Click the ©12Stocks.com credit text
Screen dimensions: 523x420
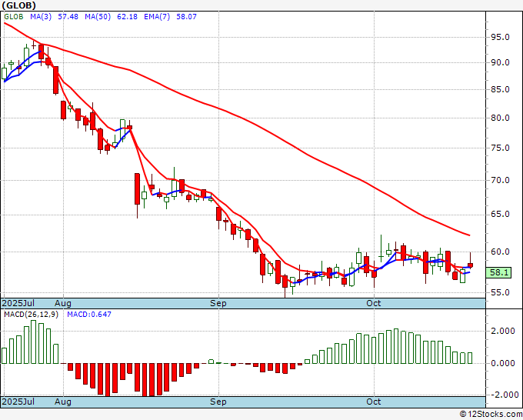491,414
